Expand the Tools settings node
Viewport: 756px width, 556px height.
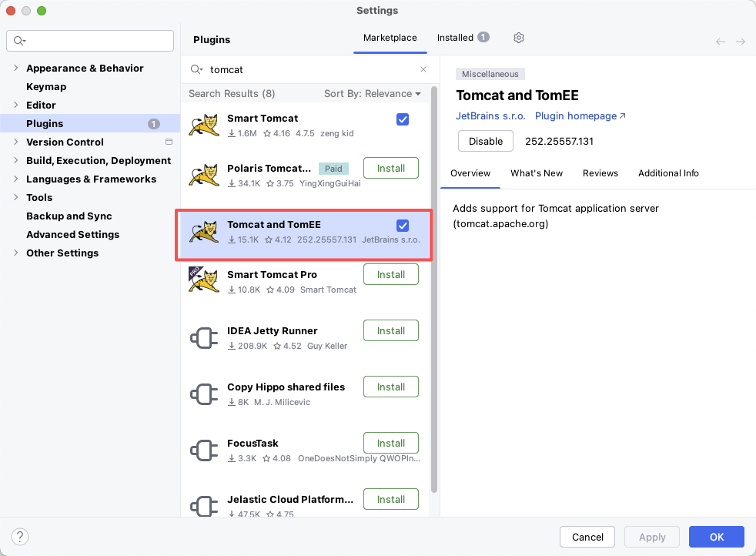16,197
